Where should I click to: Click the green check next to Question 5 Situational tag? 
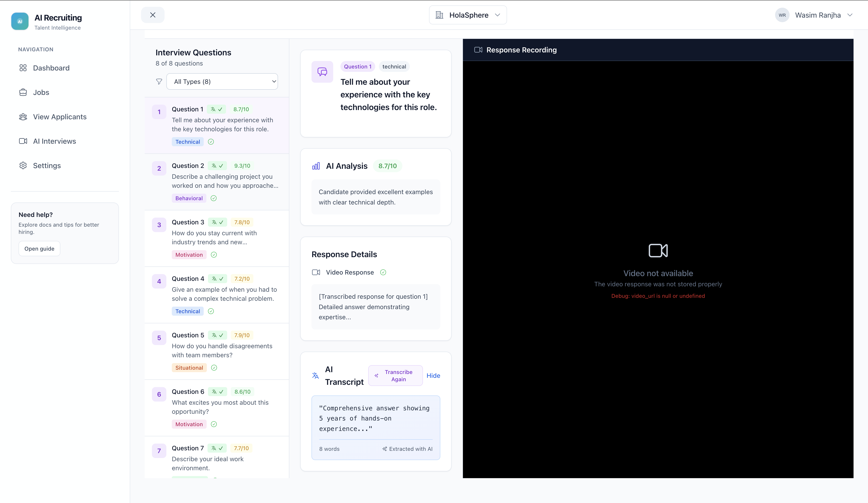(214, 367)
